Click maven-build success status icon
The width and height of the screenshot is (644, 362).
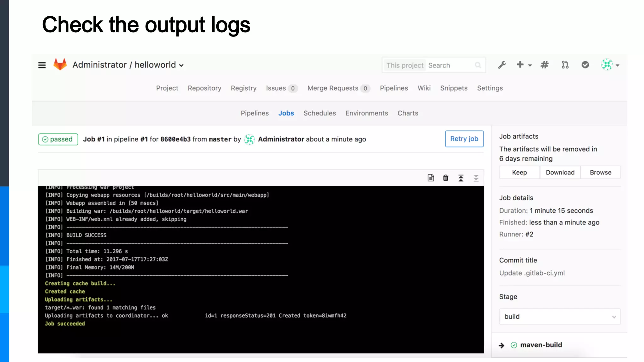point(514,345)
